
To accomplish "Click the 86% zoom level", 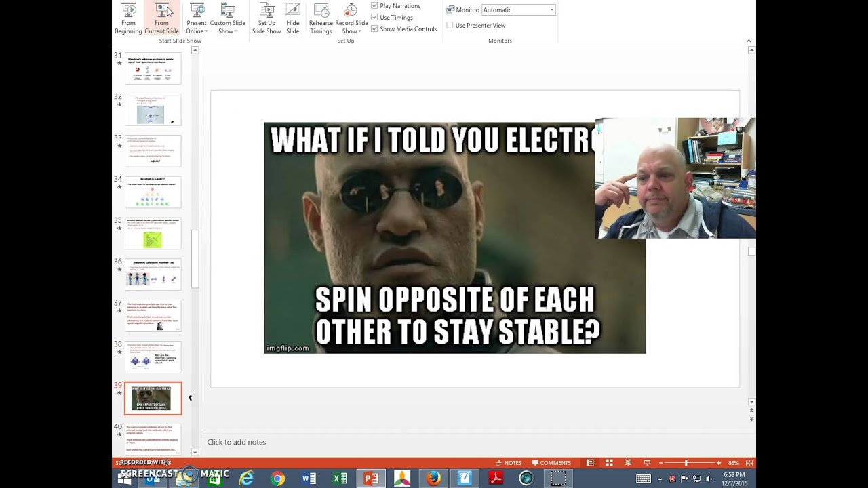I will [x=734, y=463].
